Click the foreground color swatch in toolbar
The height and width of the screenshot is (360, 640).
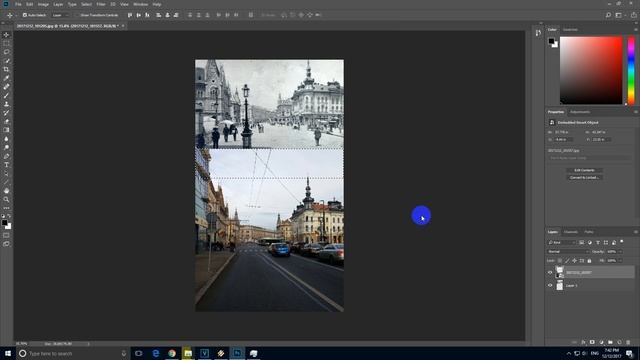tap(4, 223)
